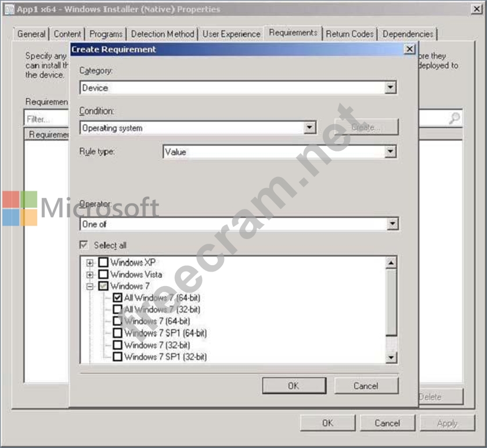Expand the Windows XP tree node

(x=90, y=263)
